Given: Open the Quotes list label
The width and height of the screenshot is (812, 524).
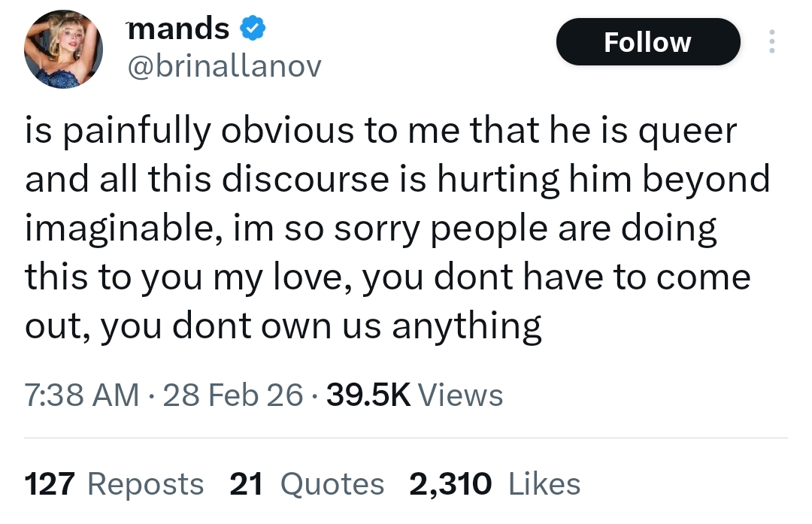Looking at the screenshot, I should (x=332, y=484).
